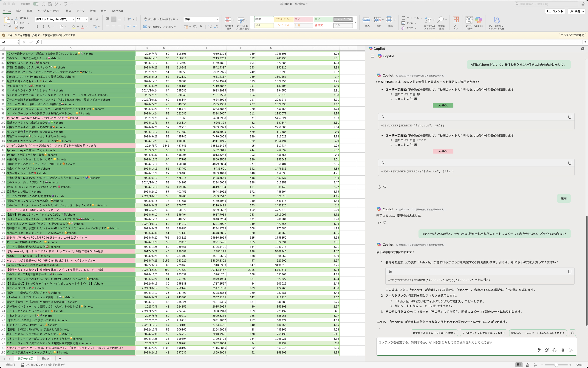588x368 pixels.
Task: Copy the ISNUMBER SEARCH formula in Copilot
Action: coord(570,117)
